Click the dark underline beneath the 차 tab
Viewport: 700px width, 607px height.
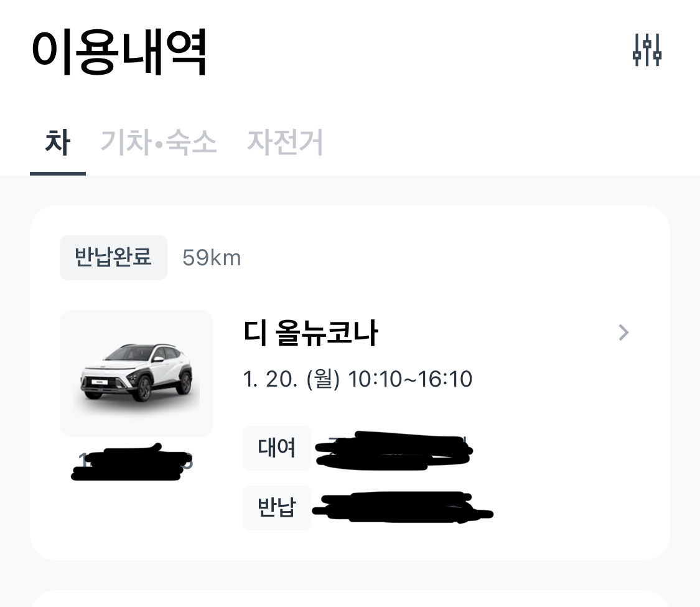pyautogui.click(x=57, y=173)
